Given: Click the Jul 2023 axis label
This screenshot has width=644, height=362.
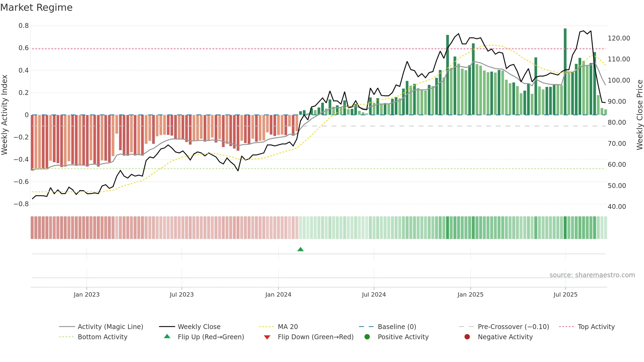Looking at the screenshot, I should click(182, 294).
